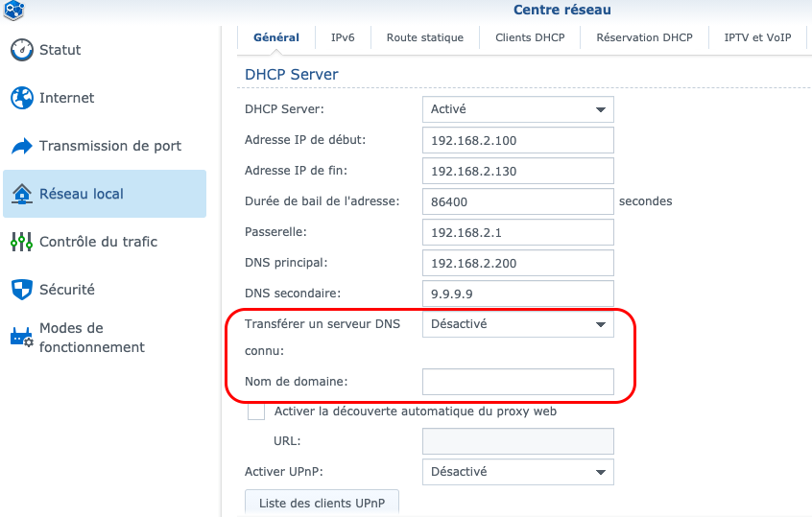Click the Liste des clients UPnP button
812x517 pixels.
[x=322, y=504]
